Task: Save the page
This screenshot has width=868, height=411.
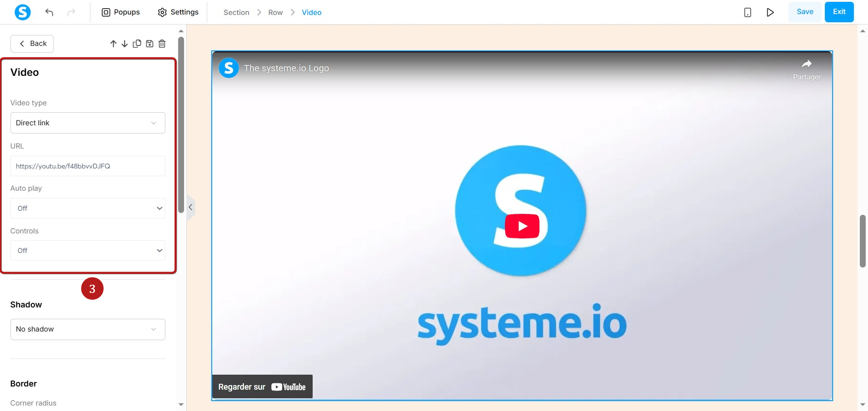Action: click(805, 12)
